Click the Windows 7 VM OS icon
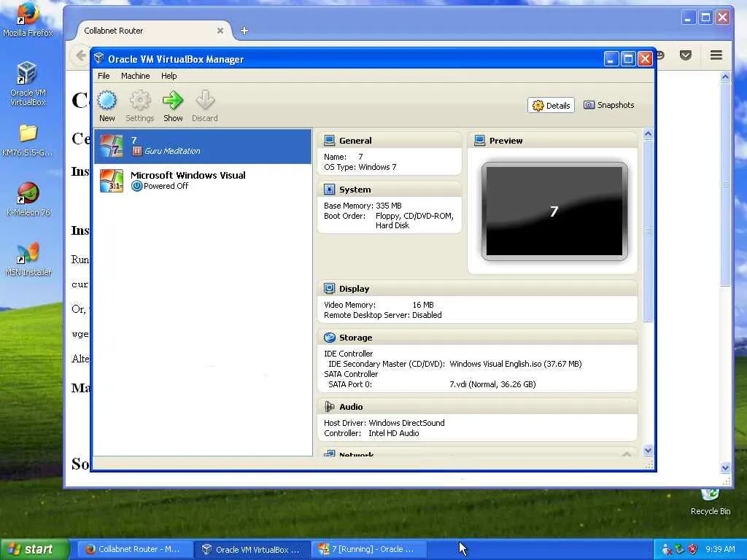This screenshot has width=747, height=560. [x=112, y=146]
